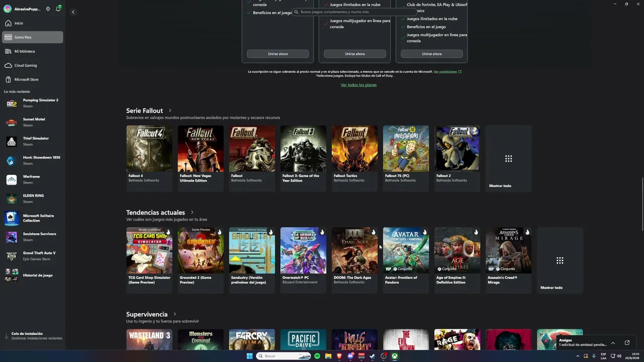Viewport: 644px width, 362px height.
Task: Launch Pumping Simulator 2 from recents
Action: (x=33, y=103)
